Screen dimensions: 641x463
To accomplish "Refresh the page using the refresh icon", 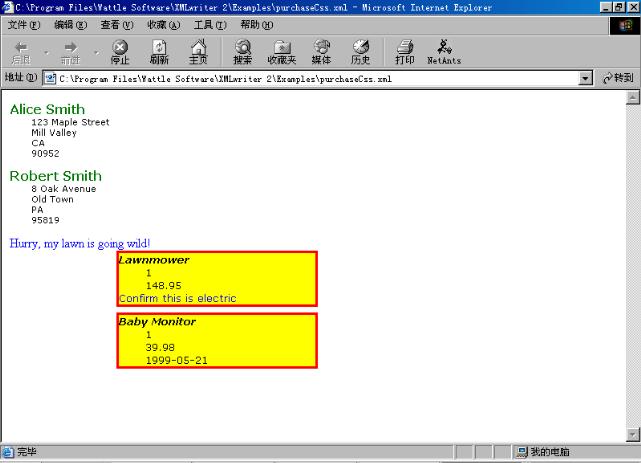I will [x=159, y=51].
